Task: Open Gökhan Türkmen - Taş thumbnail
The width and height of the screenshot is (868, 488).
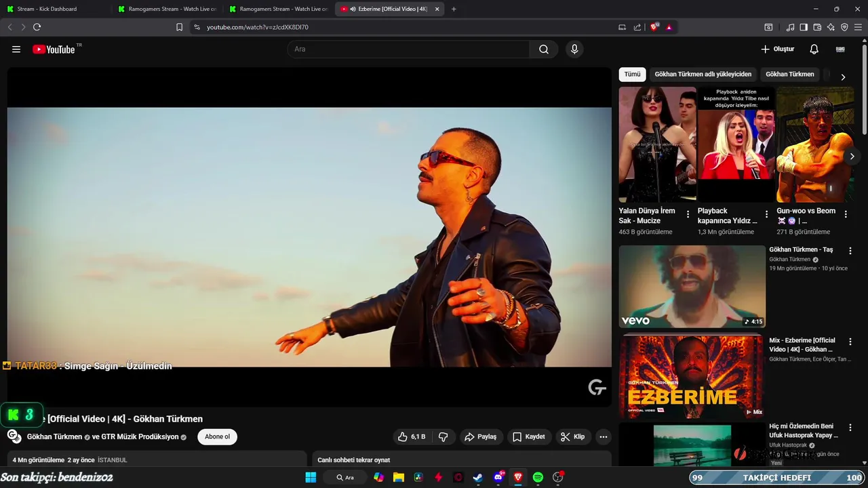Action: (x=692, y=286)
